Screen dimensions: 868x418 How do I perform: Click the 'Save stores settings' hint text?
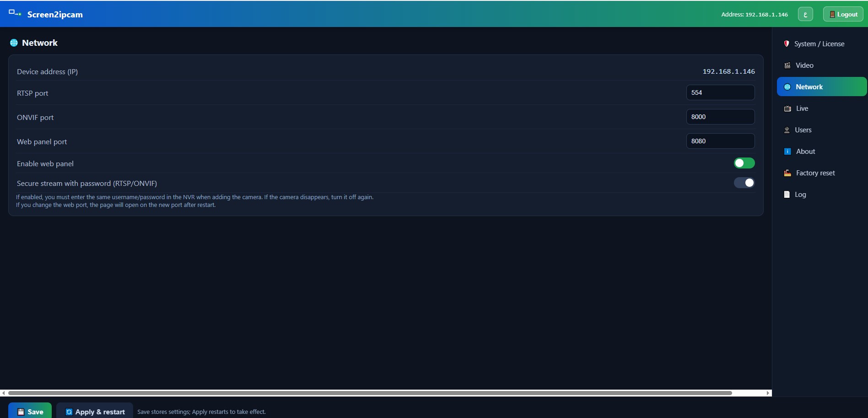[201, 412]
